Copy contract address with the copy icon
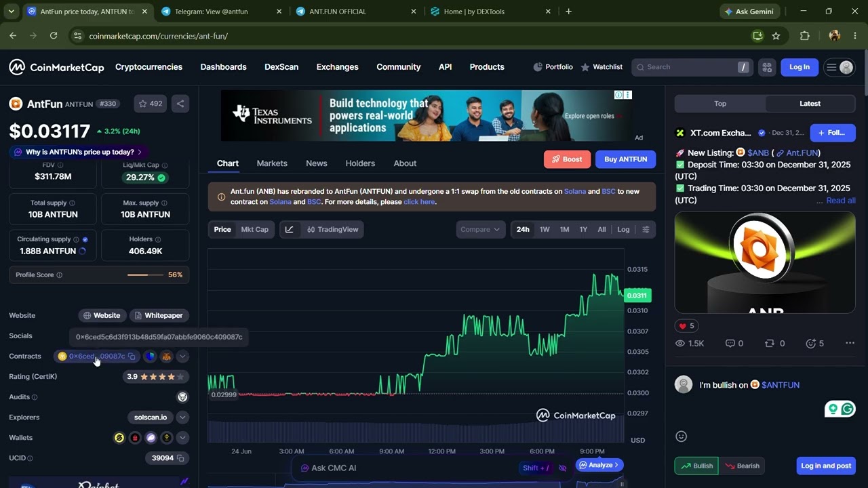 click(x=132, y=357)
